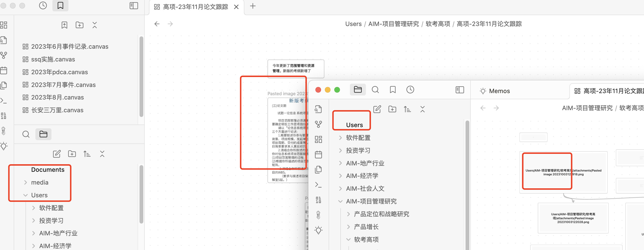Toggle the sidebar in the inset window
Viewport: 644px width, 250px height.
(x=460, y=90)
